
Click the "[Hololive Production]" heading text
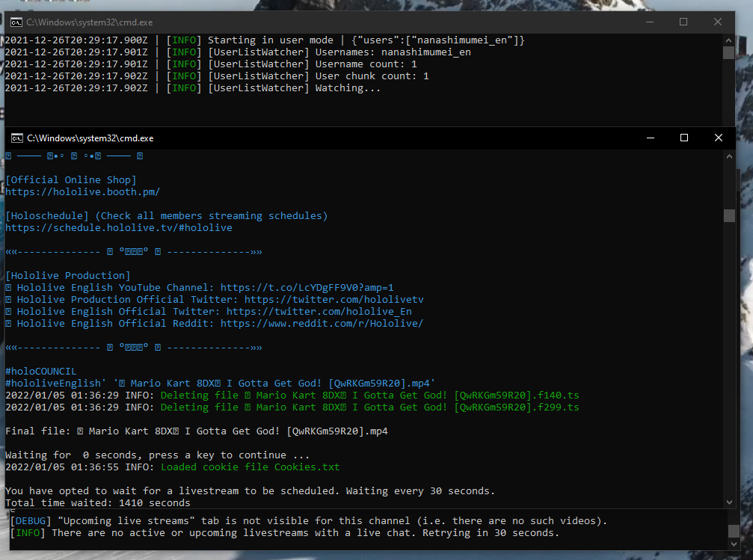(68, 276)
